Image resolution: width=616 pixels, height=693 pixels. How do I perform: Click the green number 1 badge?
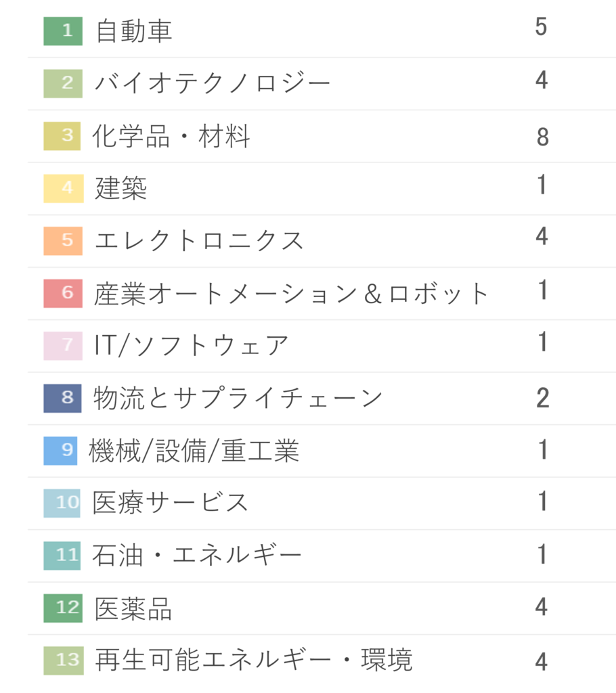tap(63, 31)
